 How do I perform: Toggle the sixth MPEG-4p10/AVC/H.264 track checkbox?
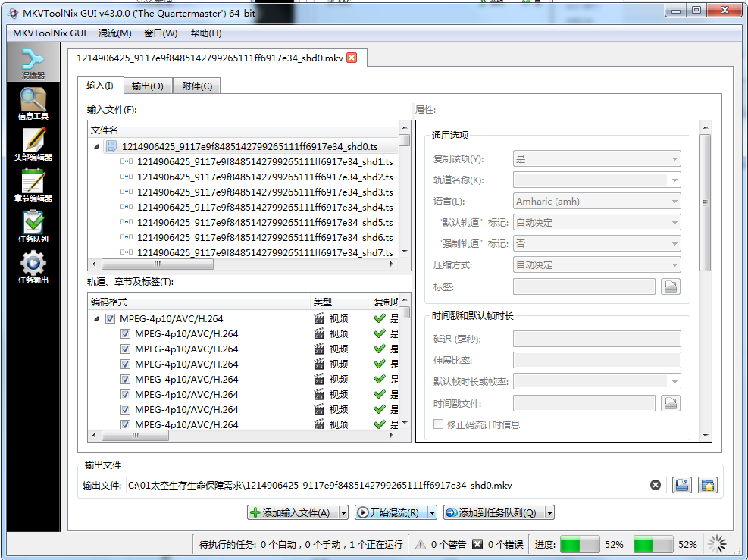(126, 395)
